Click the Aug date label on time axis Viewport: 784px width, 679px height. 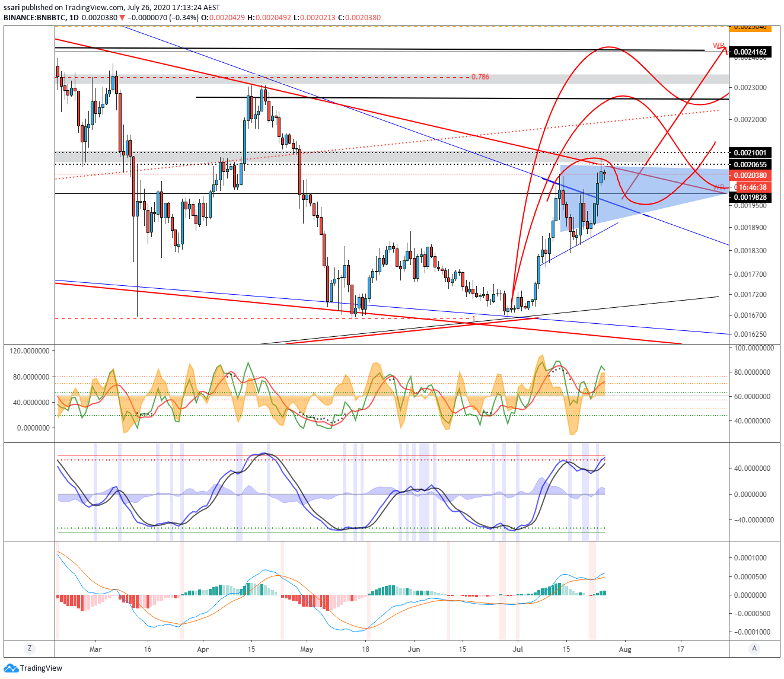tap(625, 649)
